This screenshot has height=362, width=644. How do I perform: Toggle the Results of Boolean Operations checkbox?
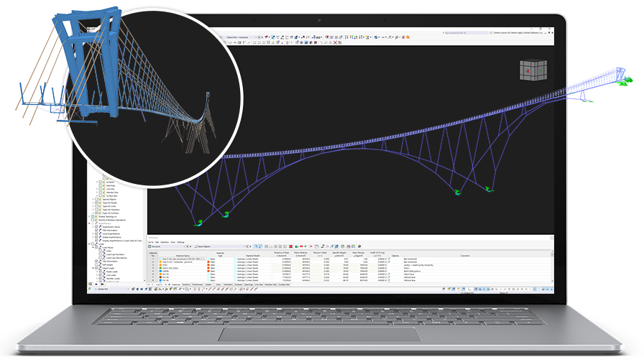[93, 220]
